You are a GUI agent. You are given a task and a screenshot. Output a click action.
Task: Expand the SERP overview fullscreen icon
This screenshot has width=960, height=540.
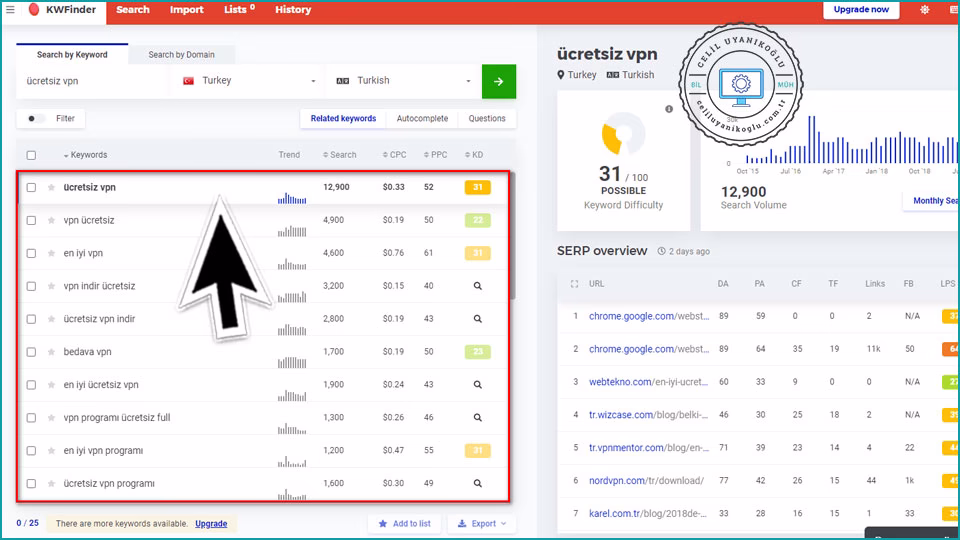coord(573,284)
